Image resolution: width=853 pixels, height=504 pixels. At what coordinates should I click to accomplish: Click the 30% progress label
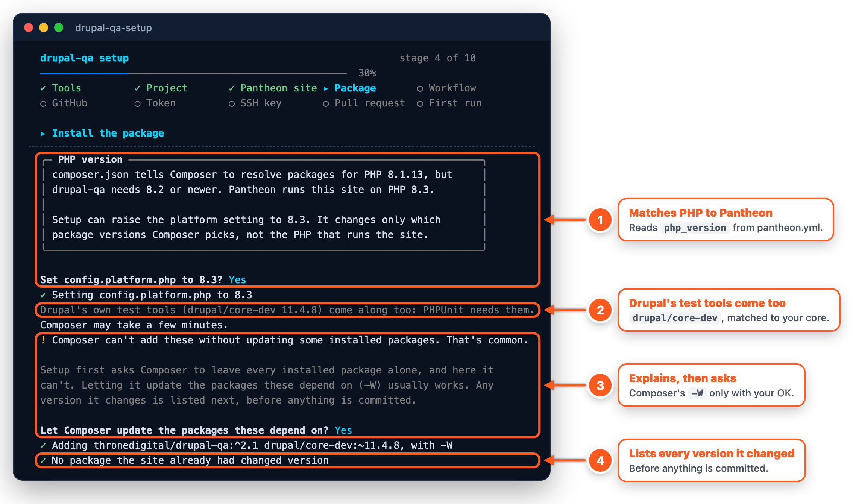pos(367,73)
